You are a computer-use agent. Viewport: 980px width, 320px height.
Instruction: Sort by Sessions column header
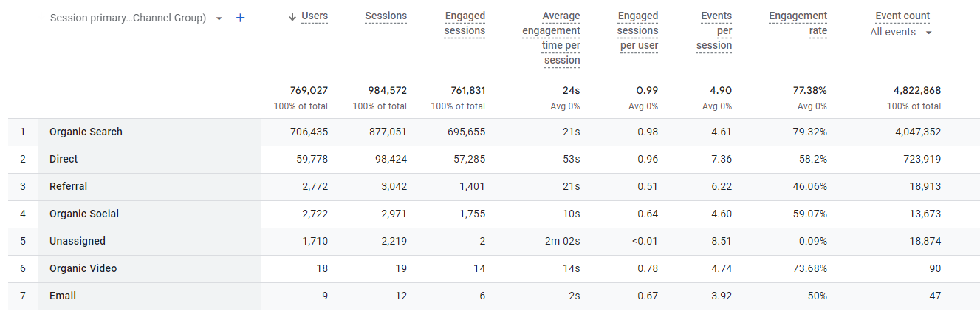(x=386, y=16)
